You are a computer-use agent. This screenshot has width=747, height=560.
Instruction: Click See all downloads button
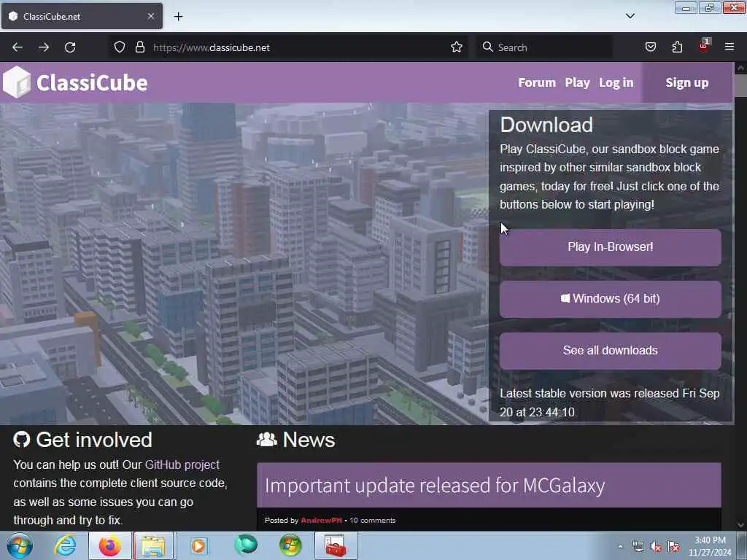pyautogui.click(x=611, y=351)
